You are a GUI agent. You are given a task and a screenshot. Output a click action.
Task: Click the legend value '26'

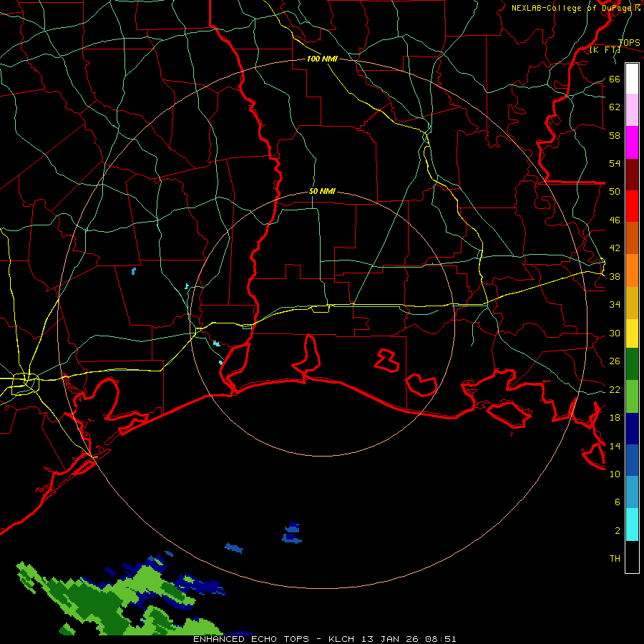pyautogui.click(x=615, y=361)
